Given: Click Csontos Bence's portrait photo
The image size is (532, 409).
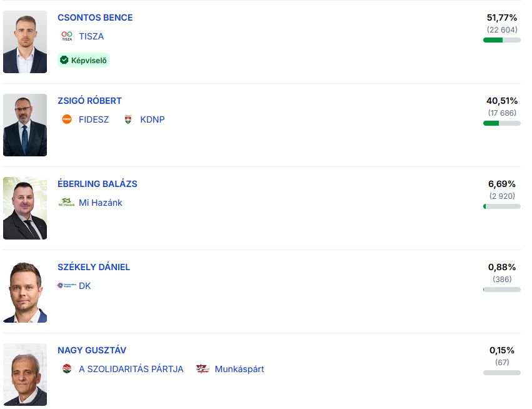Looking at the screenshot, I should click(25, 42).
